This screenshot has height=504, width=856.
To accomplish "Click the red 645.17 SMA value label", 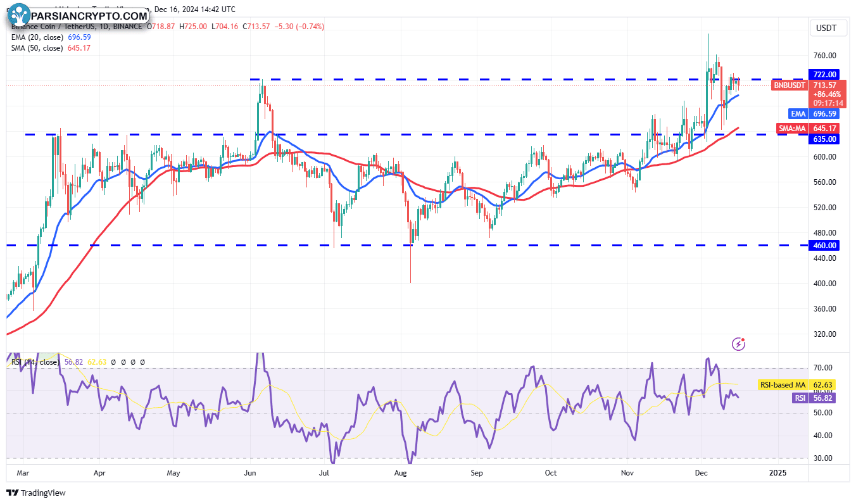I will coord(826,129).
